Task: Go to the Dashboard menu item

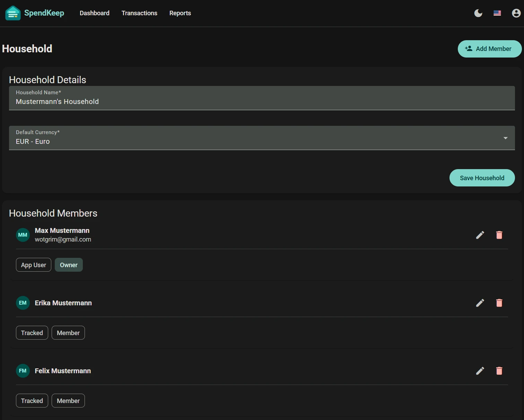Action: click(x=95, y=13)
